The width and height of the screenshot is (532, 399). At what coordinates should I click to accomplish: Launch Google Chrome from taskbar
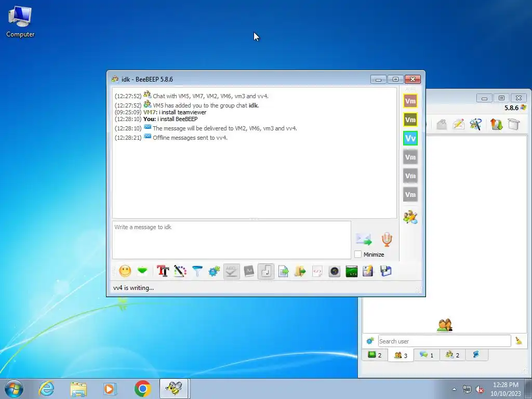tap(142, 389)
